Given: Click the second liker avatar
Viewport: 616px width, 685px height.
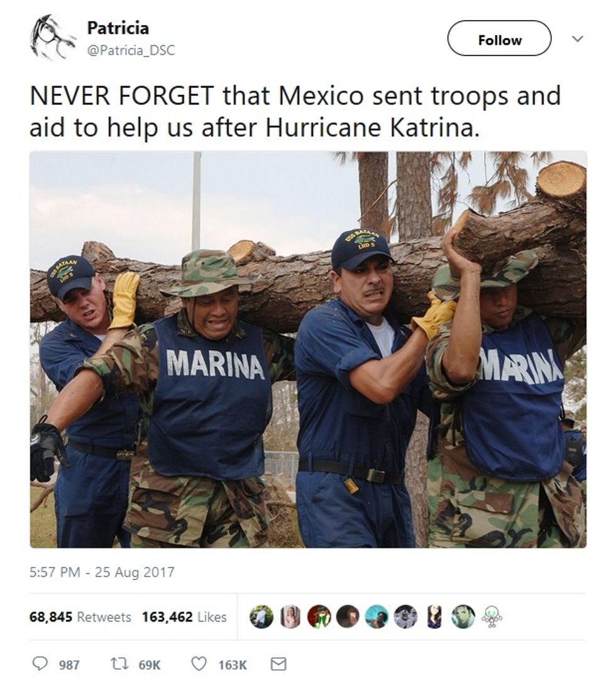Looking at the screenshot, I should pyautogui.click(x=290, y=617).
